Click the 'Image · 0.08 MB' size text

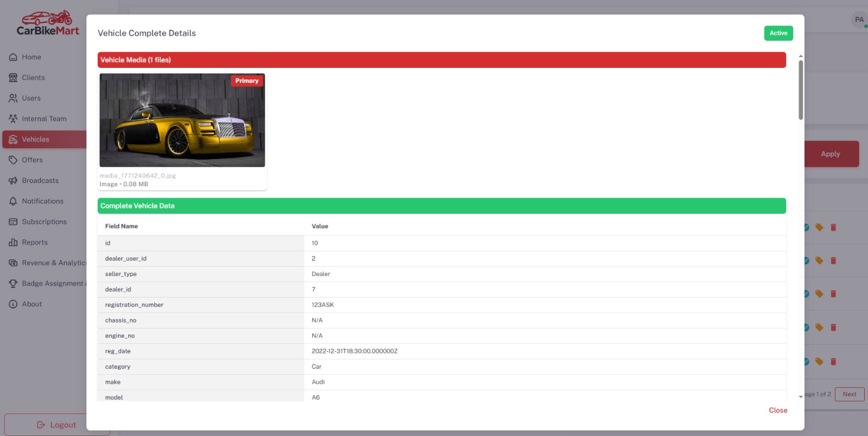coord(124,184)
